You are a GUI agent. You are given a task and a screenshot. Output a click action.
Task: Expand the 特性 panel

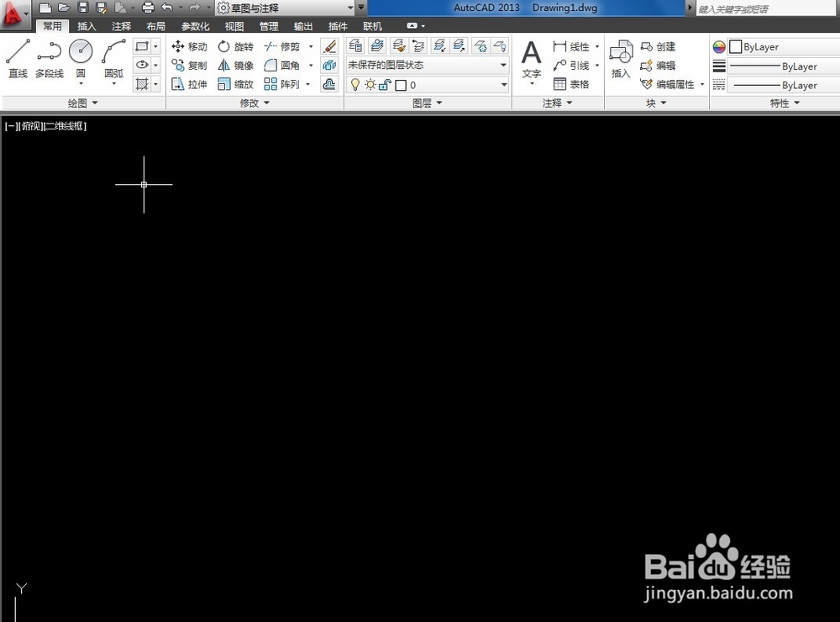point(785,103)
